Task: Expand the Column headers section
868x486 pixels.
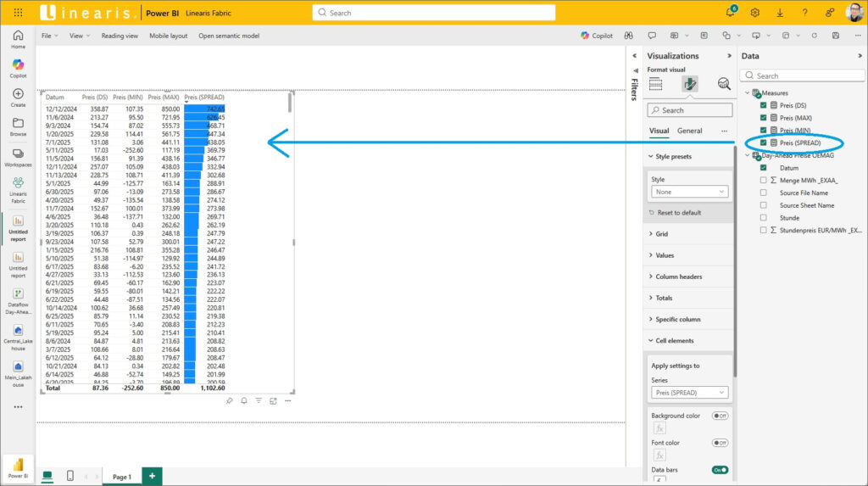Action: pos(678,277)
